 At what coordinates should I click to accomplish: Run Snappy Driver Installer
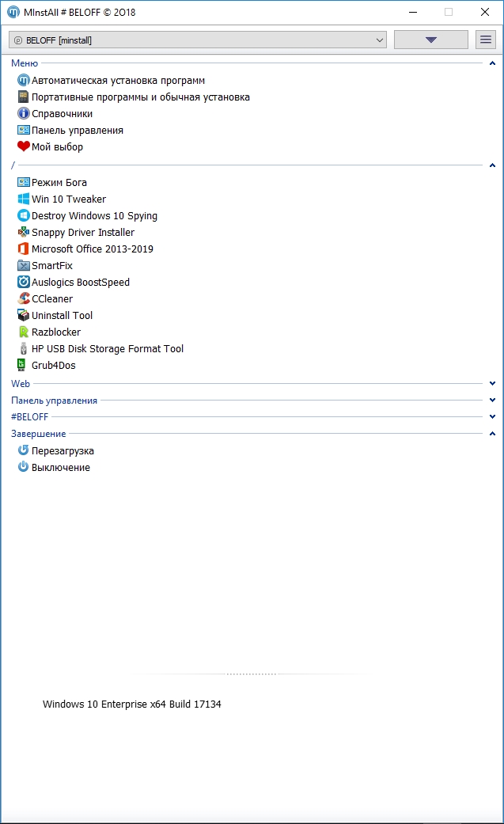[x=83, y=232]
